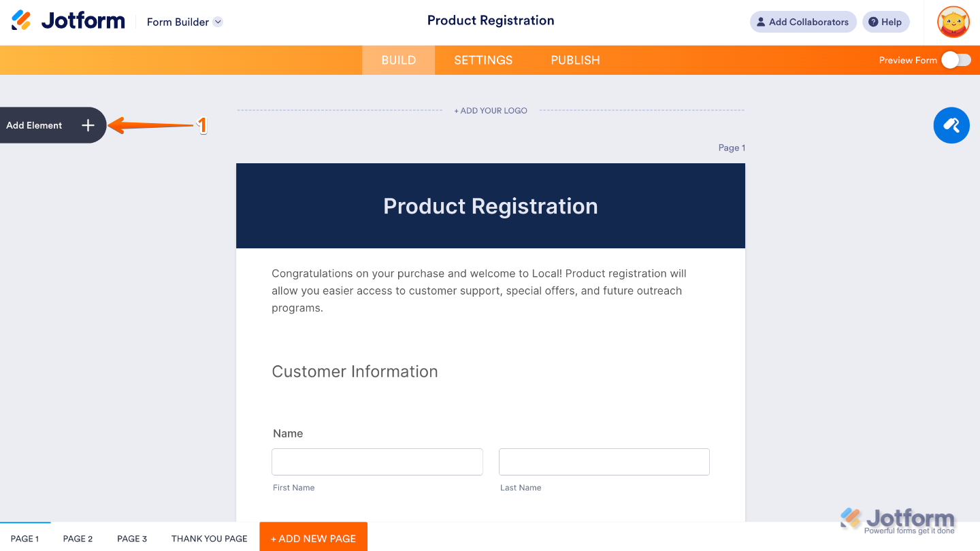Select the BUILD tab
Viewport: 980px width, 551px height.
398,60
